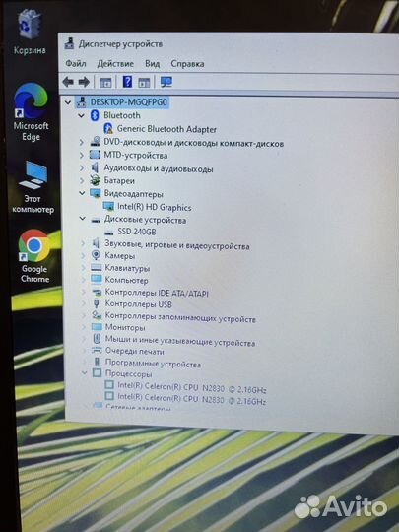
Task: Click the Видеоадаптеры display icon
Action: coord(96,193)
